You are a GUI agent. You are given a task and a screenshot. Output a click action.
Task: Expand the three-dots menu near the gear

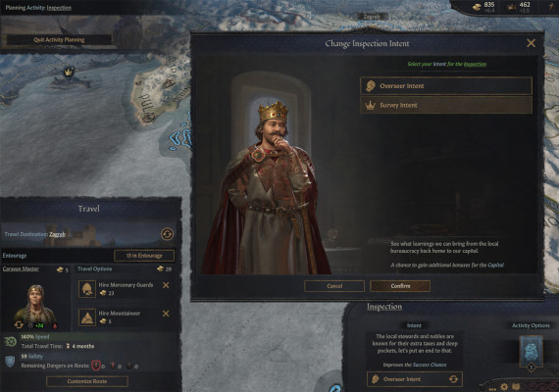pos(492,389)
